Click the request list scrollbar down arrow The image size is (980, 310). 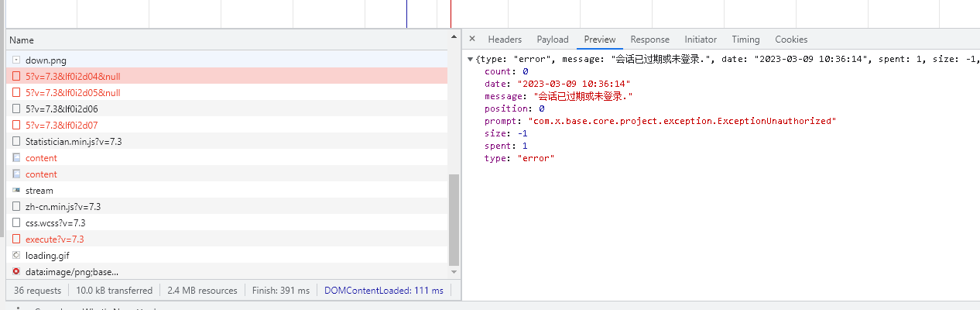point(454,272)
